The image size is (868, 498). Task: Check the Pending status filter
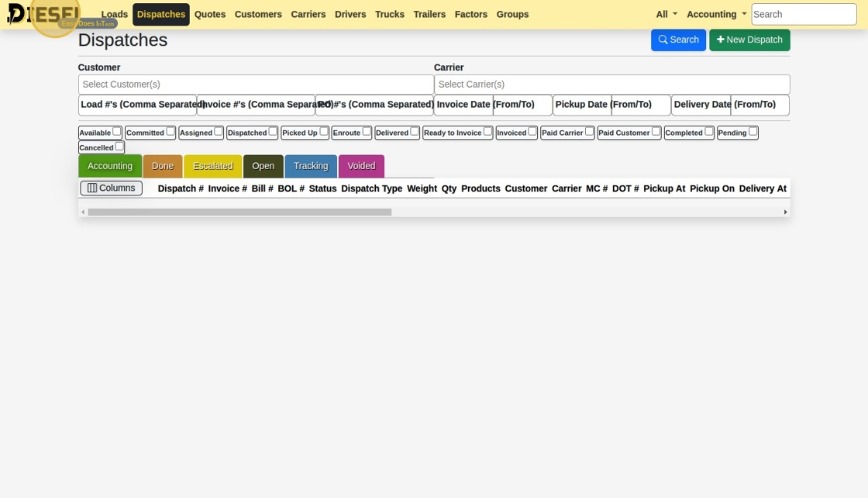click(x=753, y=132)
